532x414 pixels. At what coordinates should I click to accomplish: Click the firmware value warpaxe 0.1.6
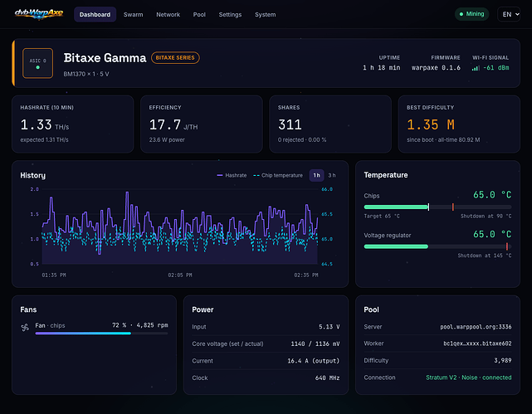coord(436,68)
